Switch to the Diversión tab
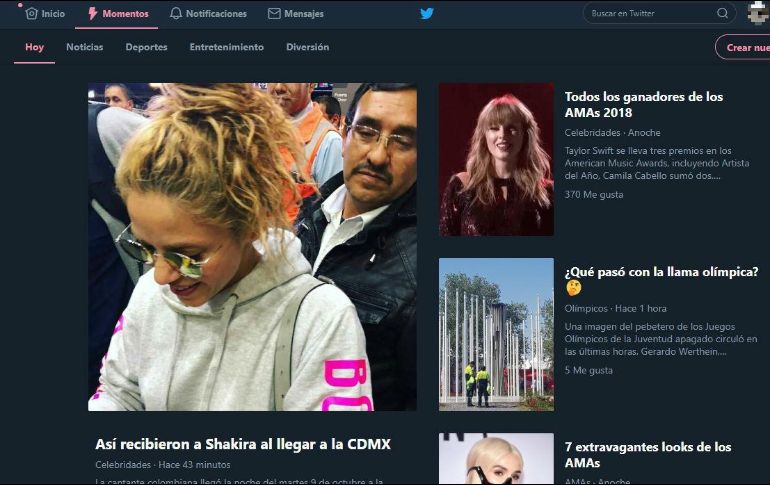 tap(307, 47)
